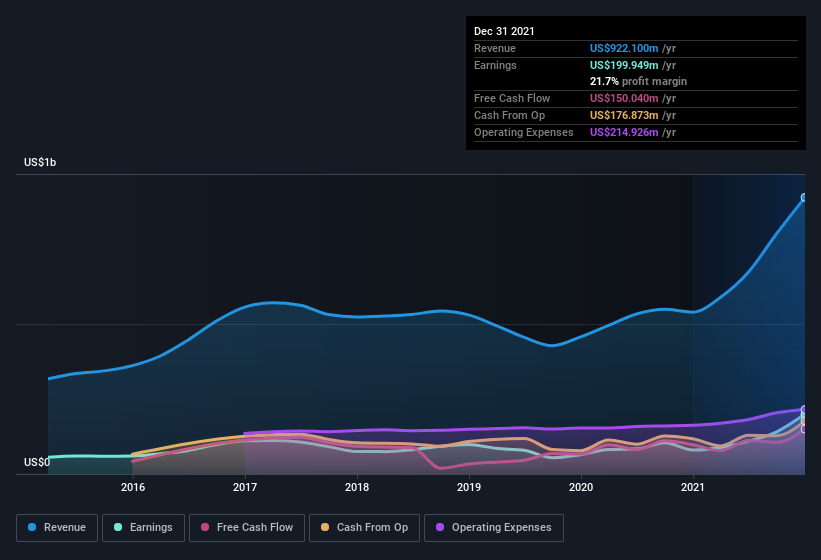This screenshot has height=560, width=821.
Task: Click the US$150.040m free cash flow value
Action: (624, 98)
